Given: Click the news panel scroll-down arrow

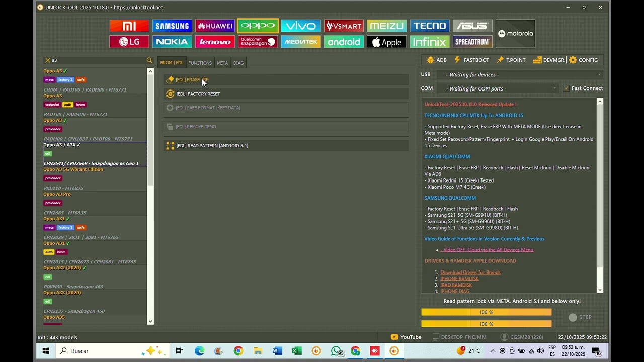Looking at the screenshot, I should tap(600, 290).
